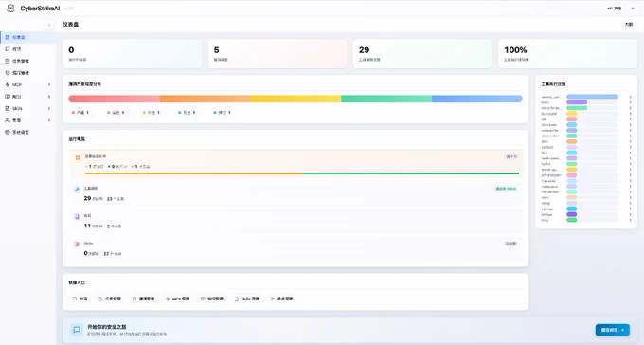Screen dimensions: 644x345
Task: Click the '29' tool calls stat card
Action: pyautogui.click(x=422, y=54)
